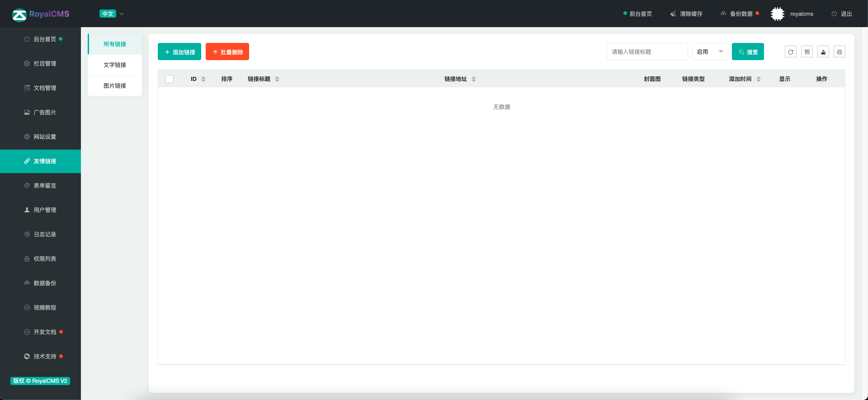Click the refresh table icon

790,52
